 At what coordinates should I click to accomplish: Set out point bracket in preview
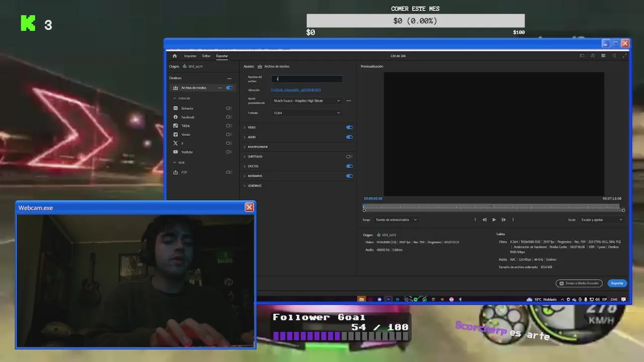[513, 220]
